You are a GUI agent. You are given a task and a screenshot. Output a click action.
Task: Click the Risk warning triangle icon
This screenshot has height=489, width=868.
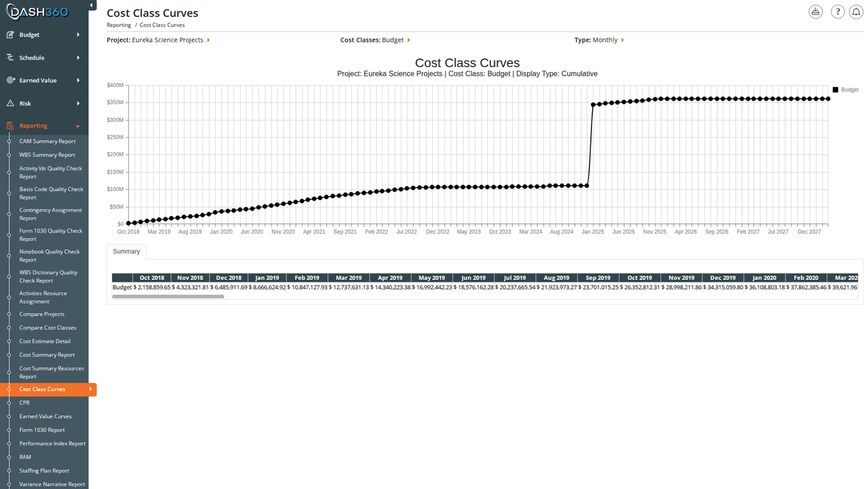tap(10, 104)
